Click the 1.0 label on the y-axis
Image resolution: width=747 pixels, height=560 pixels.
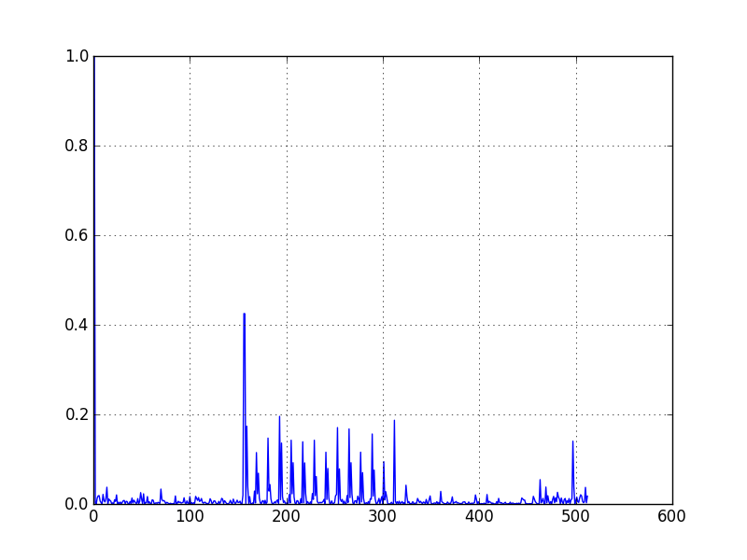[78, 54]
